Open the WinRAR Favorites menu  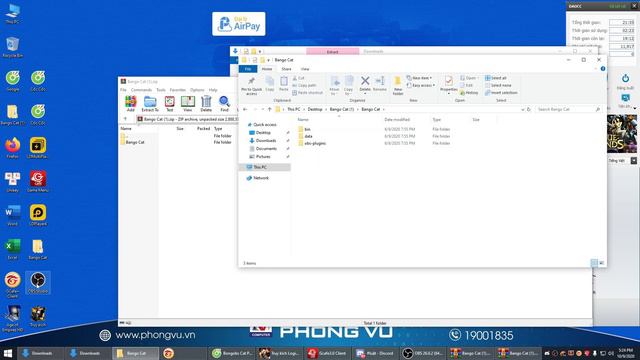click(178, 90)
